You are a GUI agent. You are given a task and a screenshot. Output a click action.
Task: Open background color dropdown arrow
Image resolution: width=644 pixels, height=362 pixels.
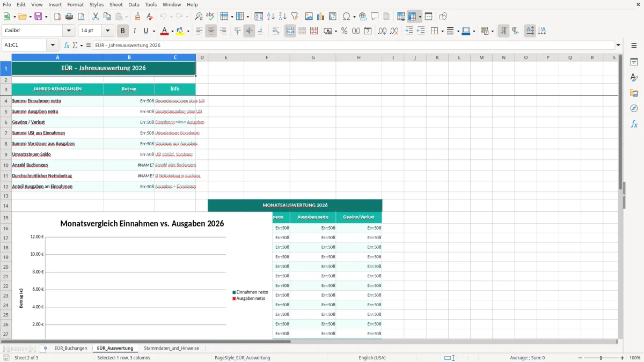point(188,31)
